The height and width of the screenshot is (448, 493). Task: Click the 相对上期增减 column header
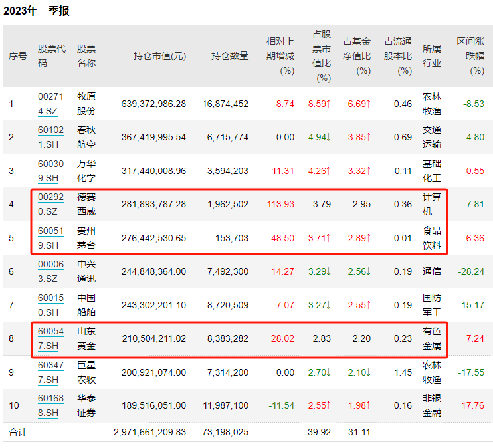280,56
